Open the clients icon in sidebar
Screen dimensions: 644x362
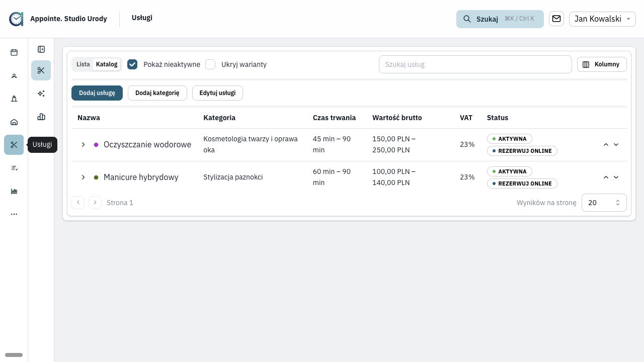(14, 76)
